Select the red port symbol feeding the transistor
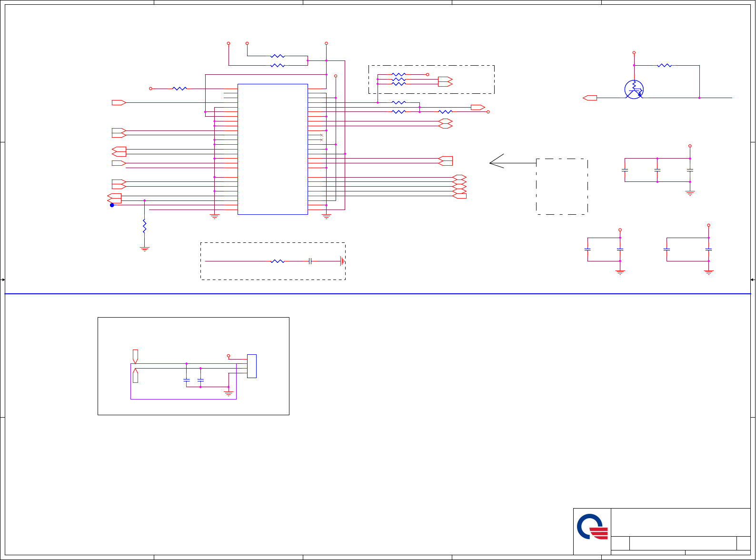The width and height of the screenshot is (756, 560). coord(590,98)
